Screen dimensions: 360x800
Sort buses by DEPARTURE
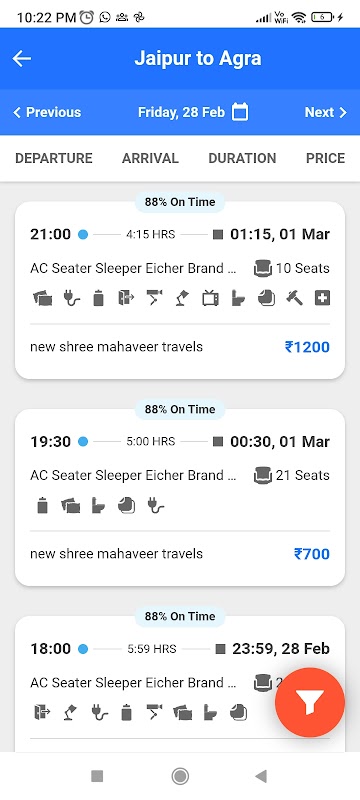[54, 158]
